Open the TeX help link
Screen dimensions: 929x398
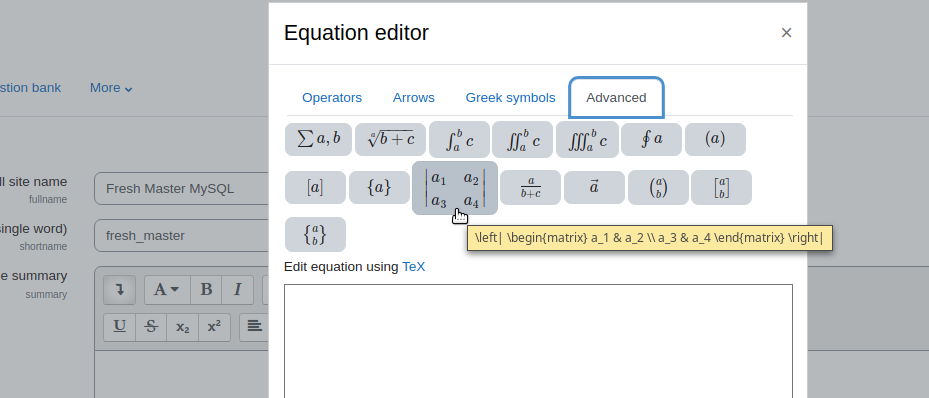(414, 267)
